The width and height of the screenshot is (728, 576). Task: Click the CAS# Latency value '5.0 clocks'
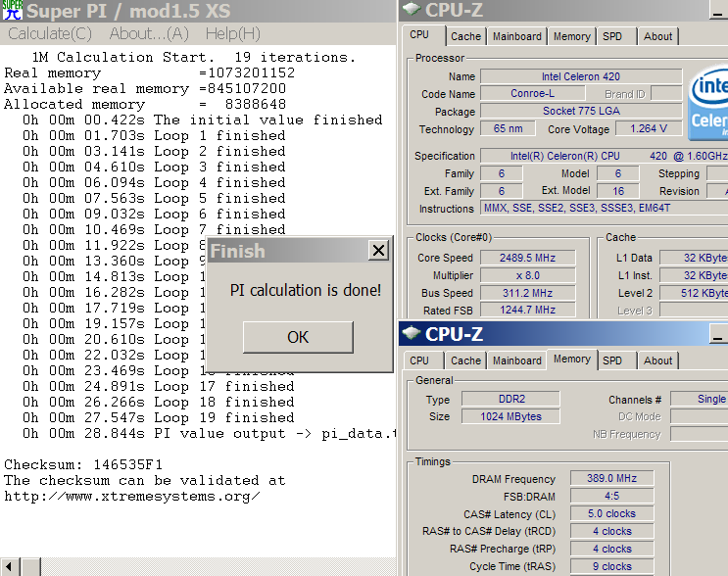click(x=612, y=513)
